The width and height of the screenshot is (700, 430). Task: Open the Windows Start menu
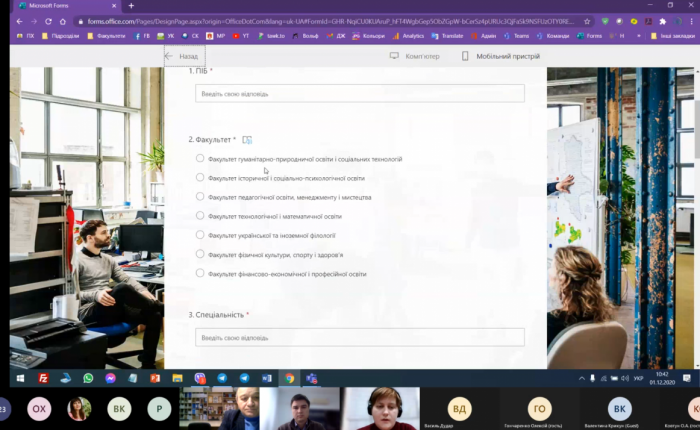tap(21, 379)
